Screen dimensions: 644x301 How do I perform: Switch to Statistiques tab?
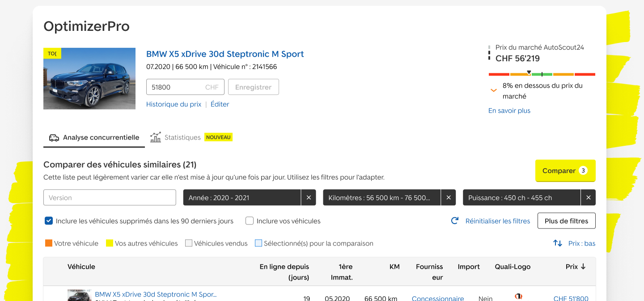[x=182, y=137]
